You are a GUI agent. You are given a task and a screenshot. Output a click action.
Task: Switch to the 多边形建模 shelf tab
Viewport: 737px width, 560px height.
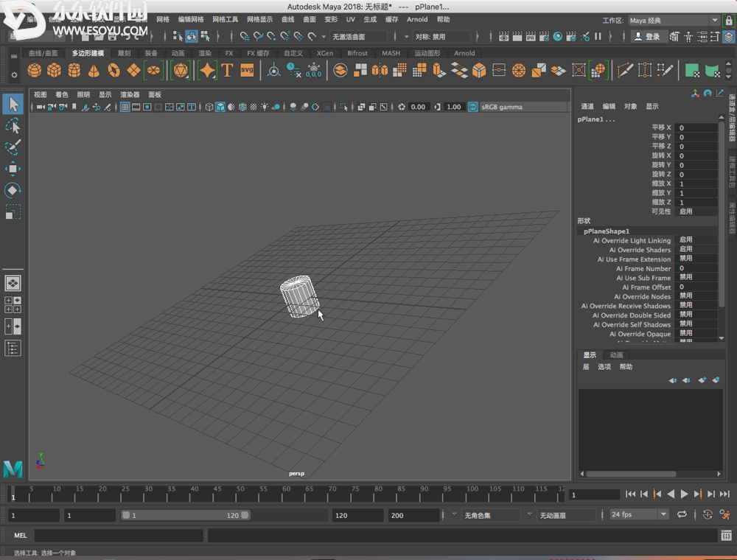(88, 53)
